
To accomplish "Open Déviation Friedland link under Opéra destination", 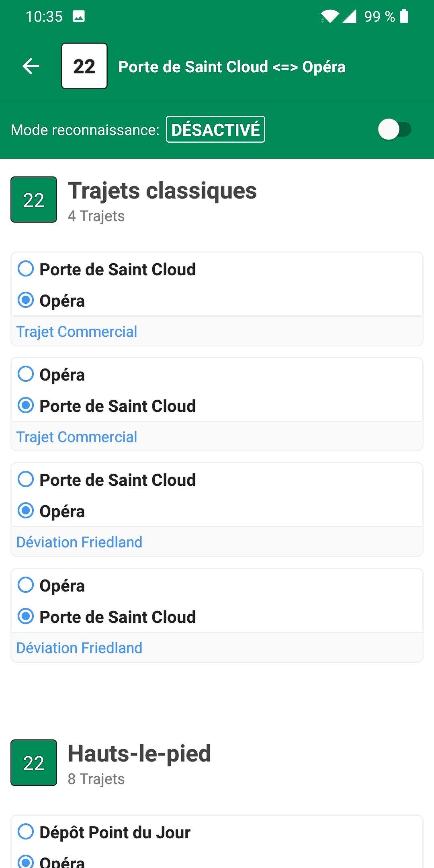I will click(x=79, y=542).
